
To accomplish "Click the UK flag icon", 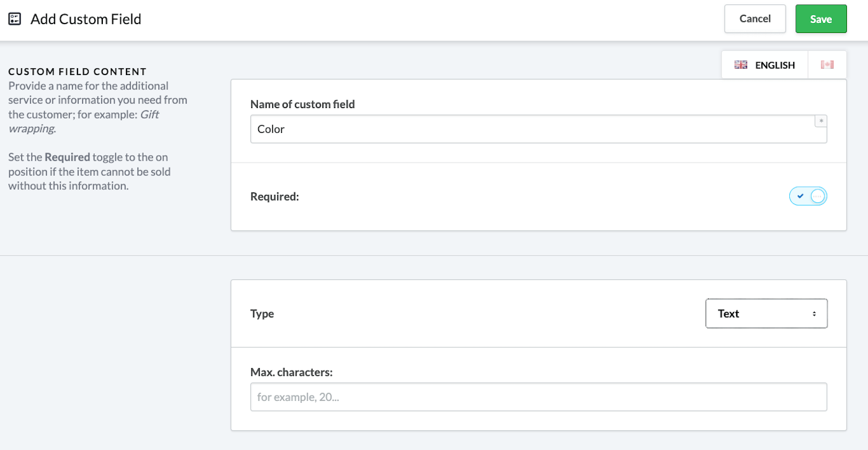I will [x=741, y=65].
